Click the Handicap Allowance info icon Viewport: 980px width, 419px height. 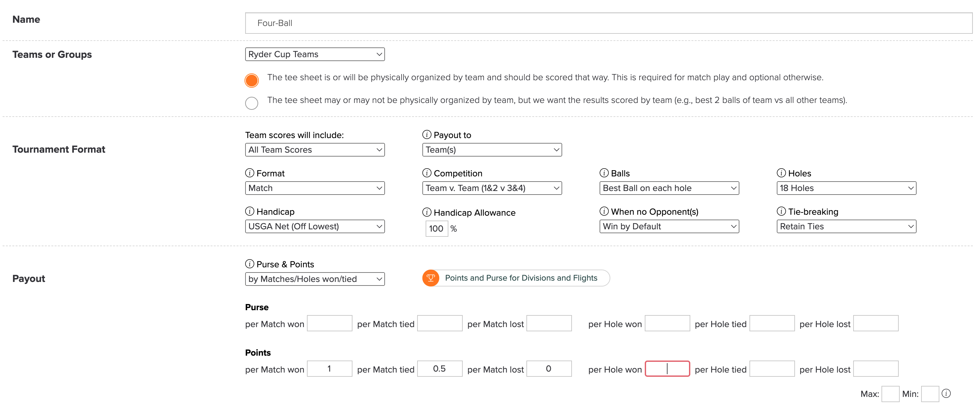(x=427, y=212)
